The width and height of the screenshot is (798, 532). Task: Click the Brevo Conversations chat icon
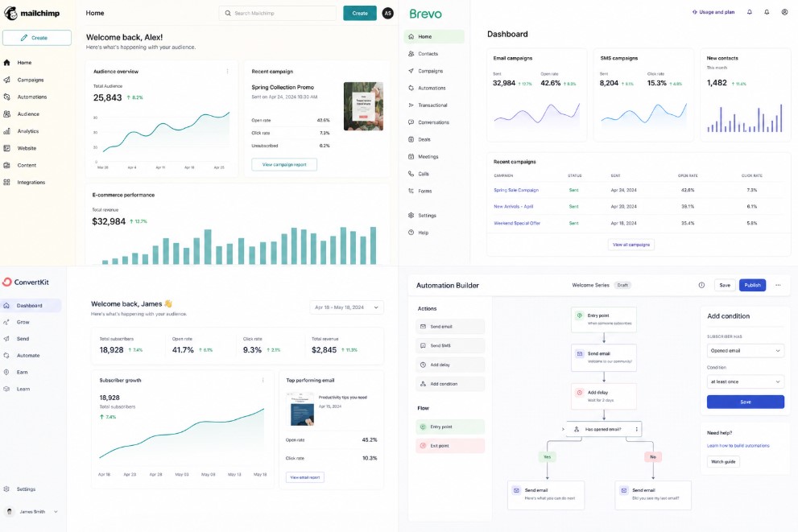pyautogui.click(x=411, y=122)
